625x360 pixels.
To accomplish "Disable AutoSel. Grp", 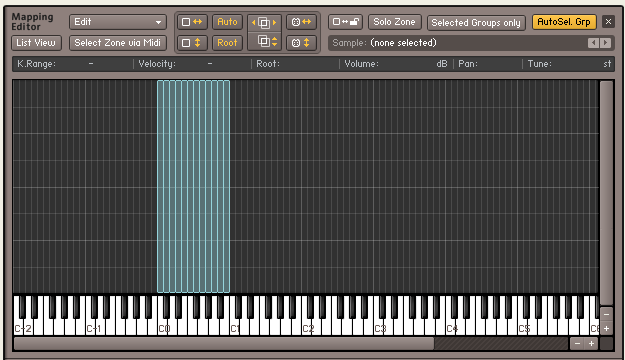I will click(x=564, y=22).
